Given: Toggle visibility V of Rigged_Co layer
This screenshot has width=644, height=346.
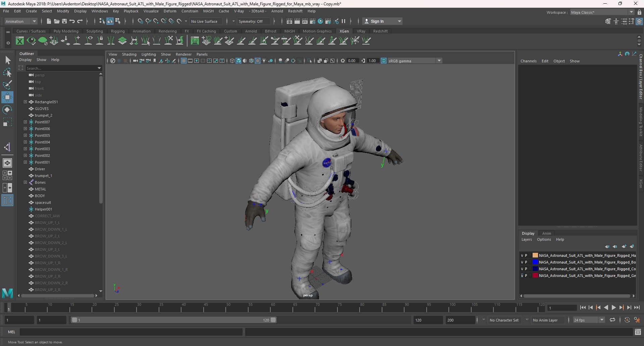Looking at the screenshot, I should (522, 269).
